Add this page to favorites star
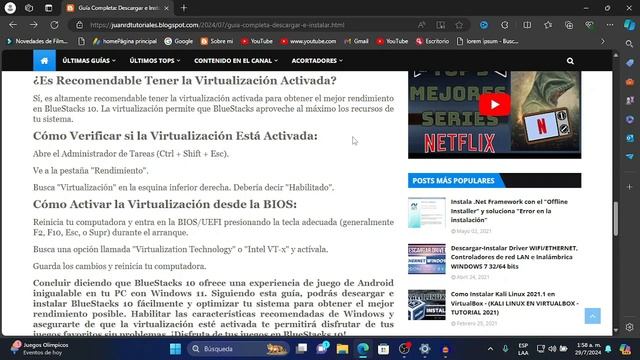Screen dimensions: 640x360 point(459,25)
